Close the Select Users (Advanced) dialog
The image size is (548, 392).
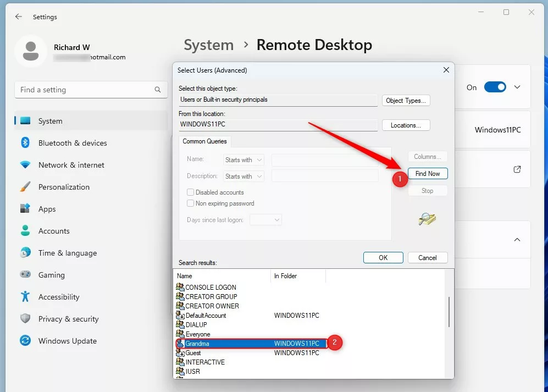point(446,70)
